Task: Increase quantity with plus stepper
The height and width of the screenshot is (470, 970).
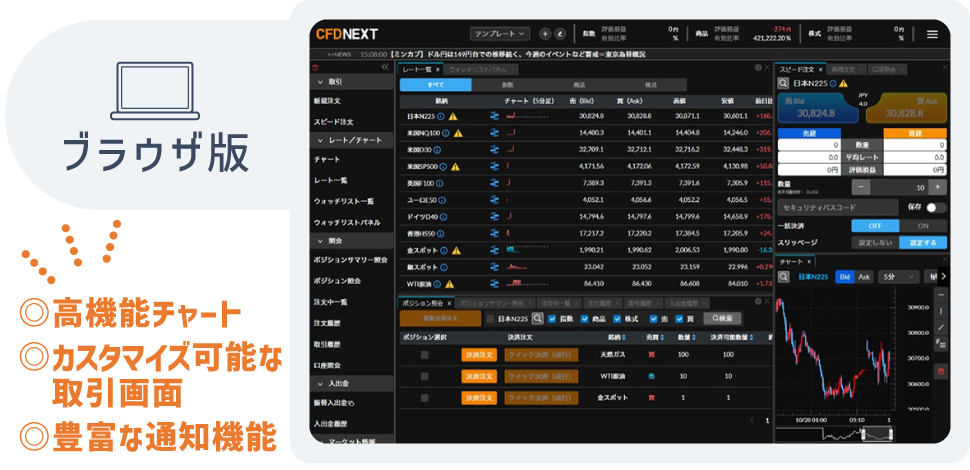Action: coord(937,187)
